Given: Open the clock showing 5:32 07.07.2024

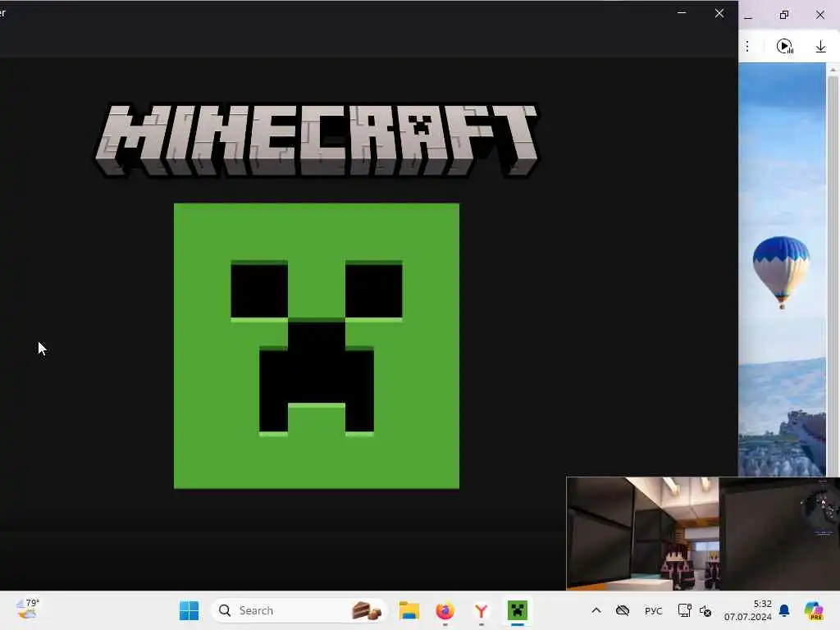Looking at the screenshot, I should click(748, 610).
